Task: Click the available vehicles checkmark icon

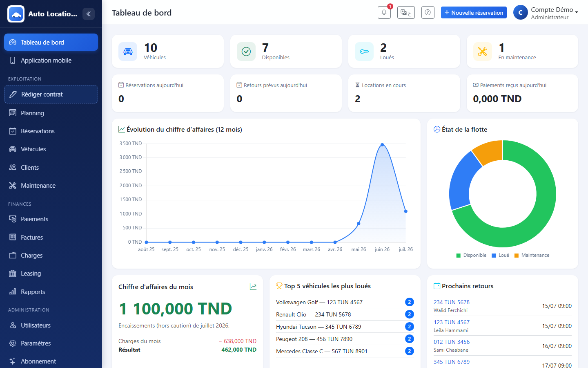Action: click(x=246, y=52)
